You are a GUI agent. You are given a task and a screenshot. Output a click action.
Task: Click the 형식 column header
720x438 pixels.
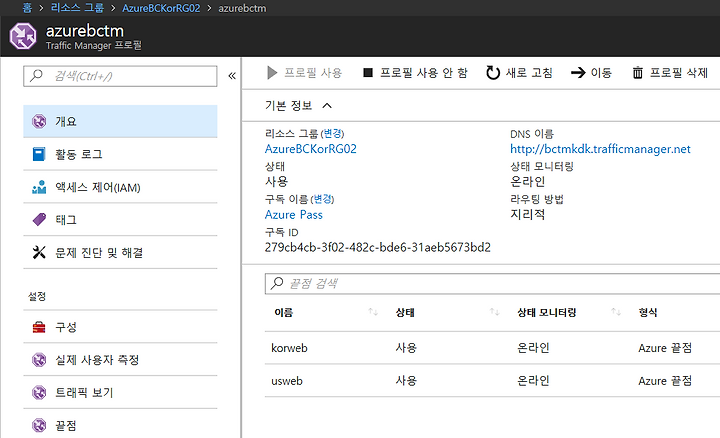pyautogui.click(x=647, y=312)
